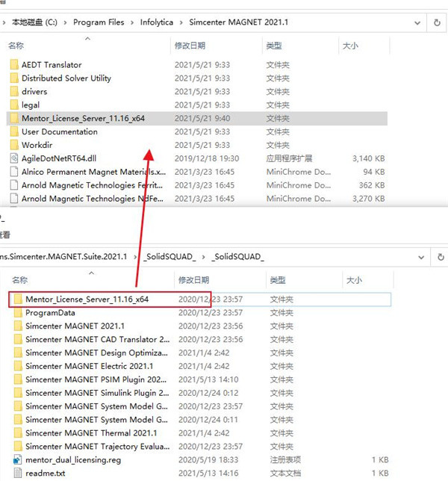Click the Simcenter MAGNET 2021.1 folder icon in file list

pos(18,326)
